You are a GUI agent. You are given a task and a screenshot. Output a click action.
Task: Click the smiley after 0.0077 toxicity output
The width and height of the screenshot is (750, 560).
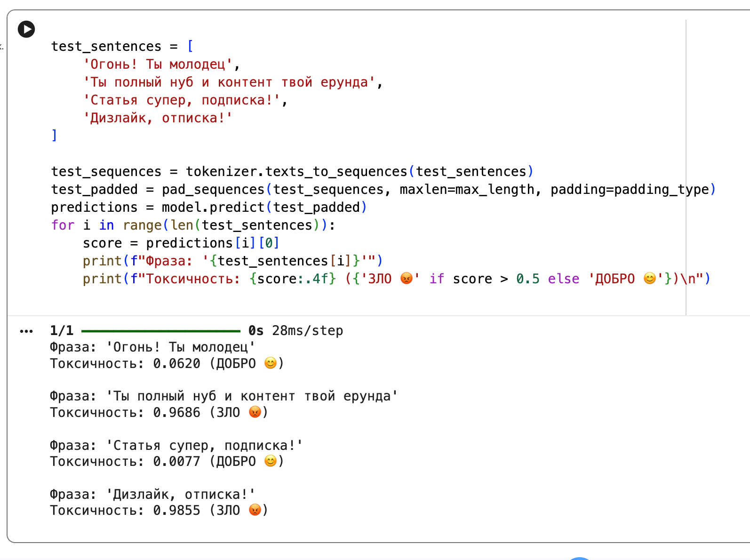click(271, 461)
